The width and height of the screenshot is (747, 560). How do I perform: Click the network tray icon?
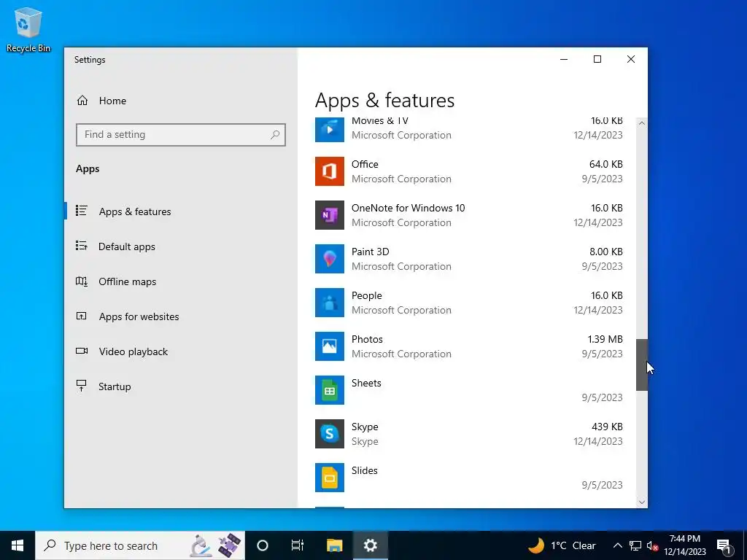click(x=635, y=545)
